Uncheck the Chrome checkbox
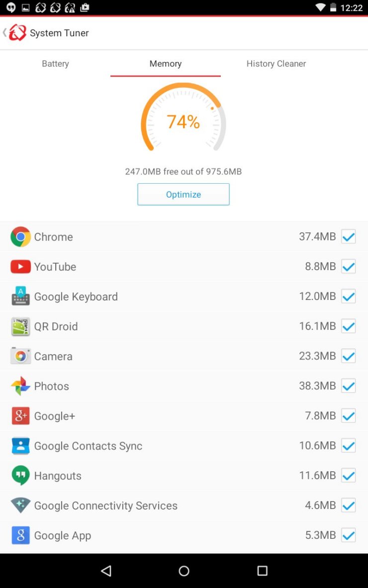 point(349,236)
